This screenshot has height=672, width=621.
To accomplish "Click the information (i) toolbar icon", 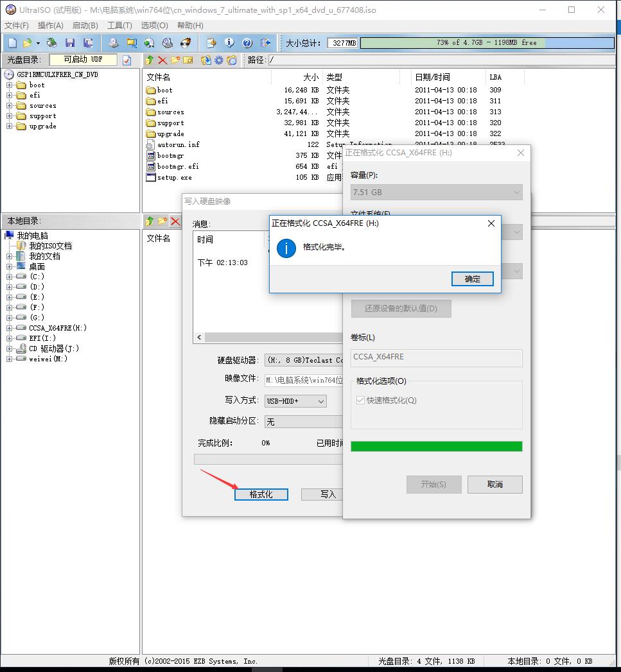I will coord(229,42).
